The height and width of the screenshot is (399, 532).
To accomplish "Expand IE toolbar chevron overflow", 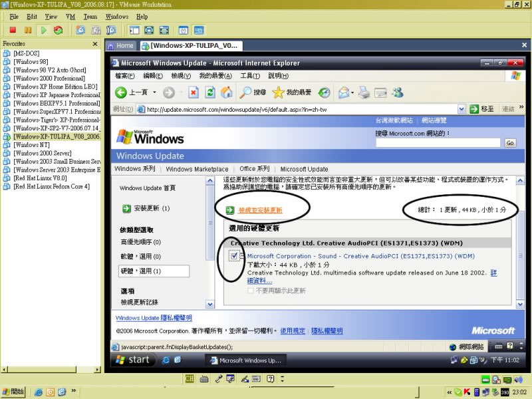I will (521, 107).
